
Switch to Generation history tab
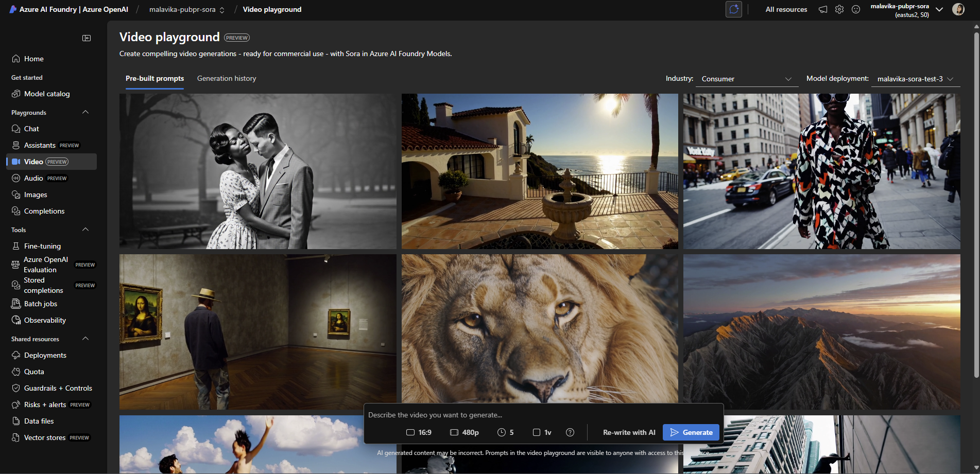(227, 78)
